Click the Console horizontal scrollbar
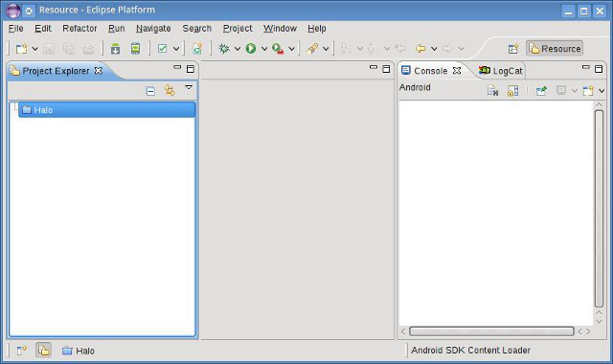 tap(491, 331)
